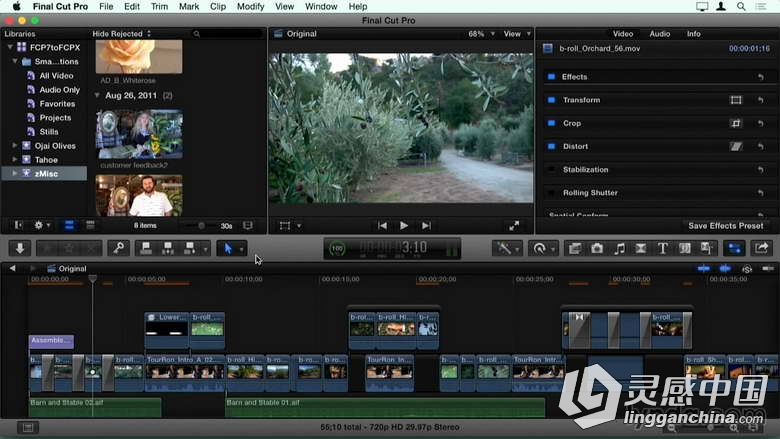This screenshot has height=439, width=780.
Task: Open the Retime speed menu
Action: [542, 248]
